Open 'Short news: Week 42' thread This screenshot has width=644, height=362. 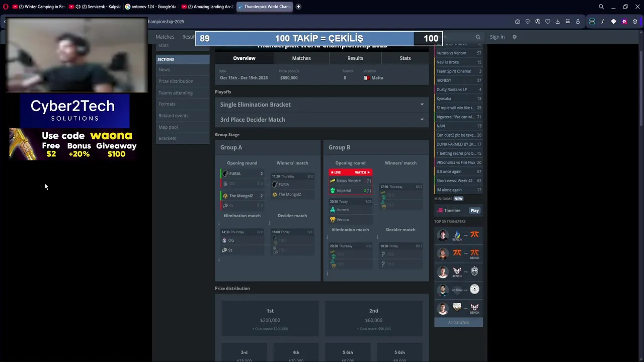458,180
